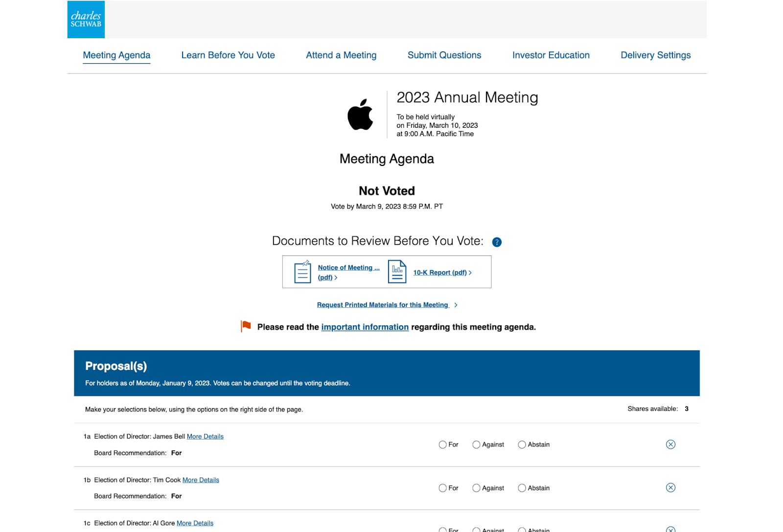
Task: Open the Submit Questions tab
Action: pos(444,55)
